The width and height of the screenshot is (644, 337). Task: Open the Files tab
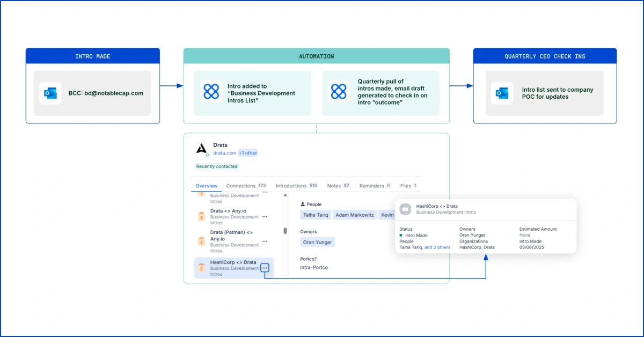click(x=408, y=186)
